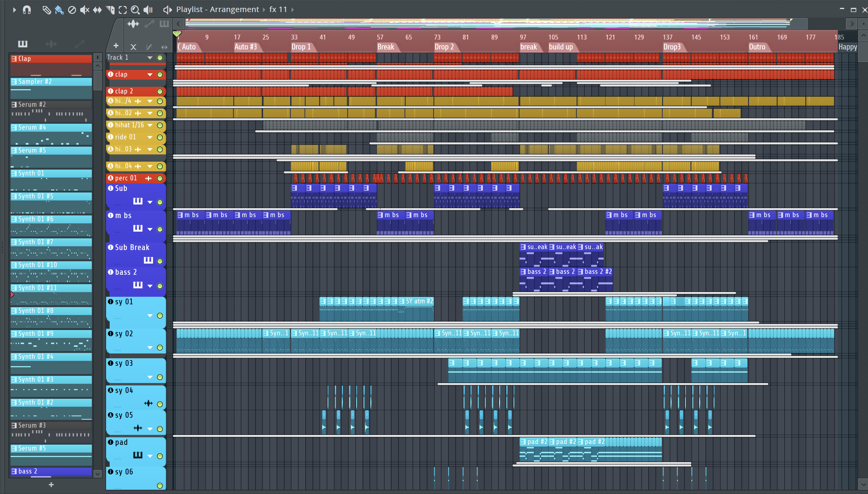Select the Paint brush tool
The image size is (868, 494).
(x=59, y=10)
